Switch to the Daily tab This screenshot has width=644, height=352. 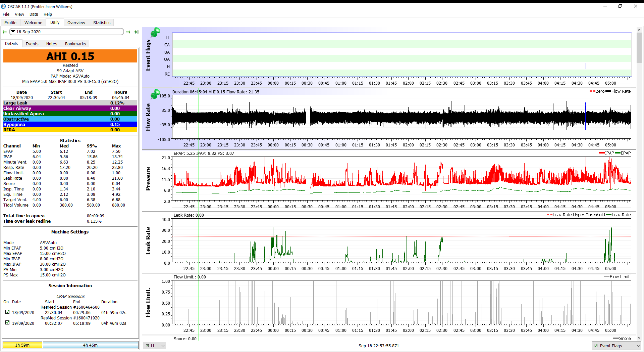pos(55,23)
